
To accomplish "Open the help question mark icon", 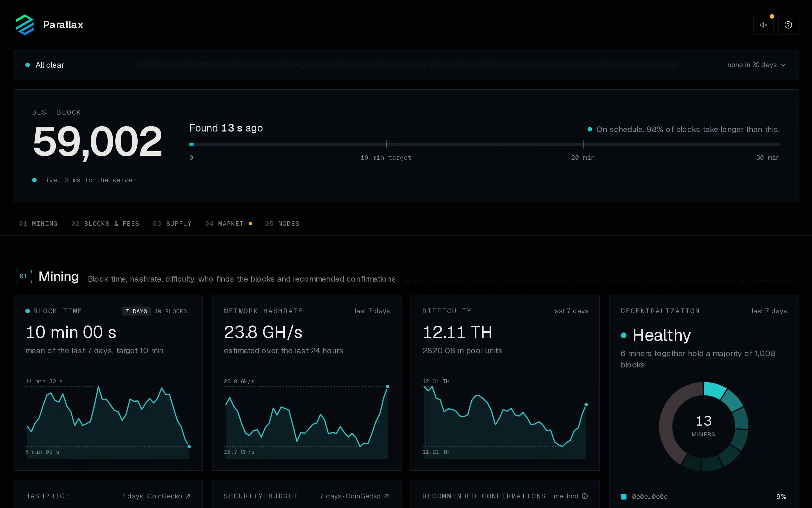I will 788,25.
